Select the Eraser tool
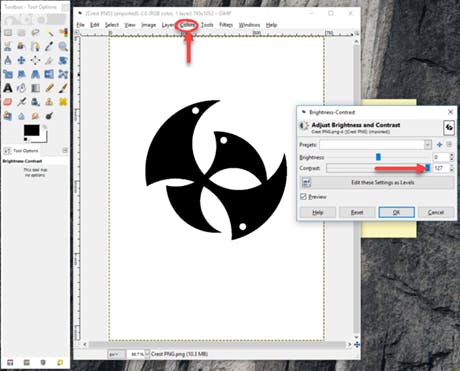The image size is (460, 371). point(8,102)
